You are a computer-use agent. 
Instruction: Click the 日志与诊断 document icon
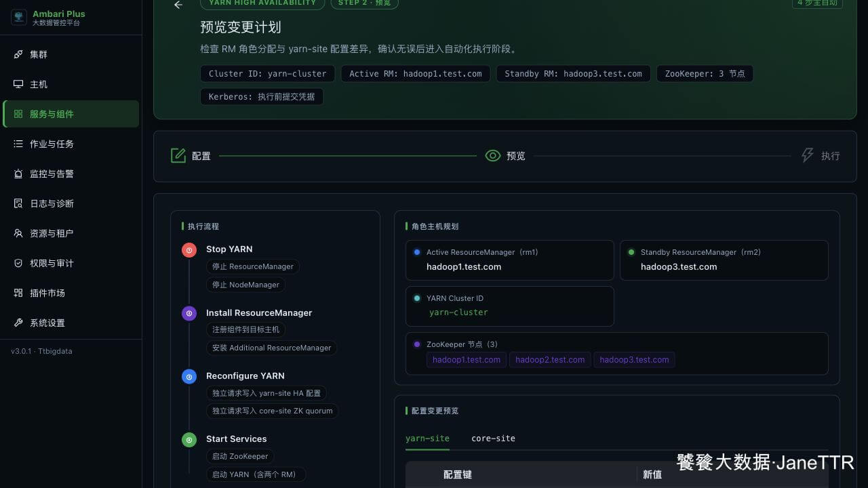click(18, 203)
